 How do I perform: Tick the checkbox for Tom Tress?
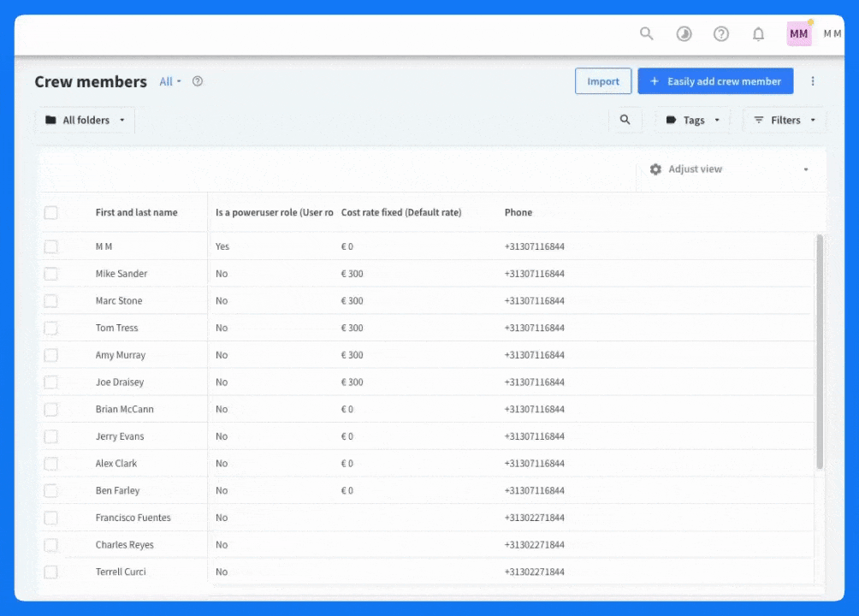pyautogui.click(x=51, y=328)
